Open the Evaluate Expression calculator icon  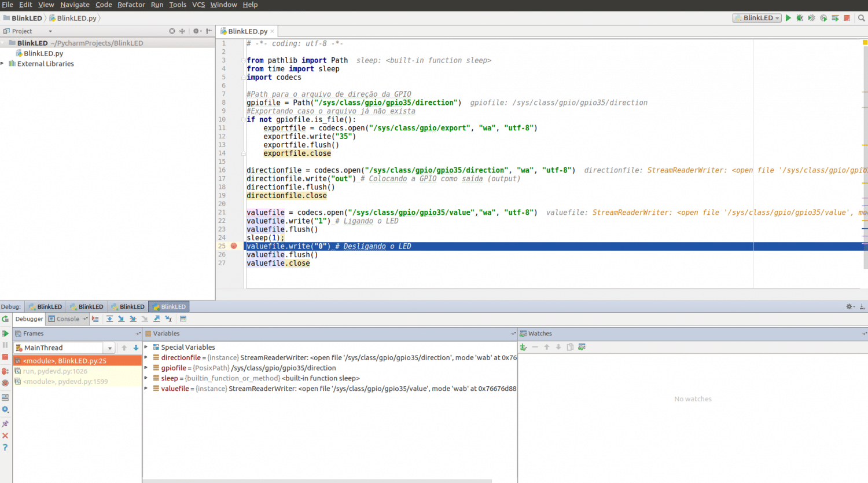(183, 319)
